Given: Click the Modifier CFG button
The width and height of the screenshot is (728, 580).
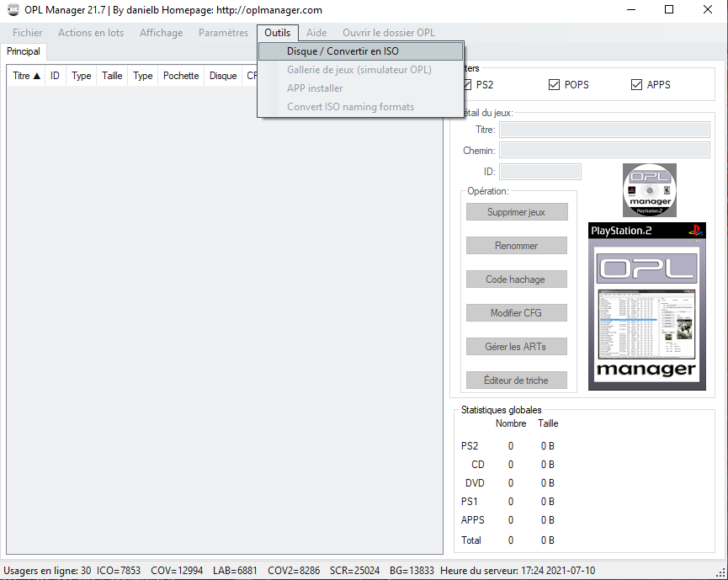Looking at the screenshot, I should [x=516, y=313].
